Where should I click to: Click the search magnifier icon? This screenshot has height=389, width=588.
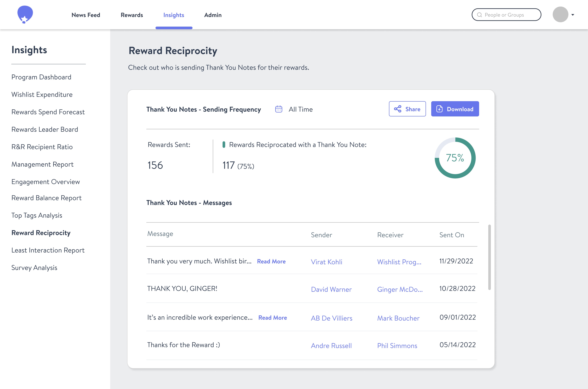coord(479,15)
